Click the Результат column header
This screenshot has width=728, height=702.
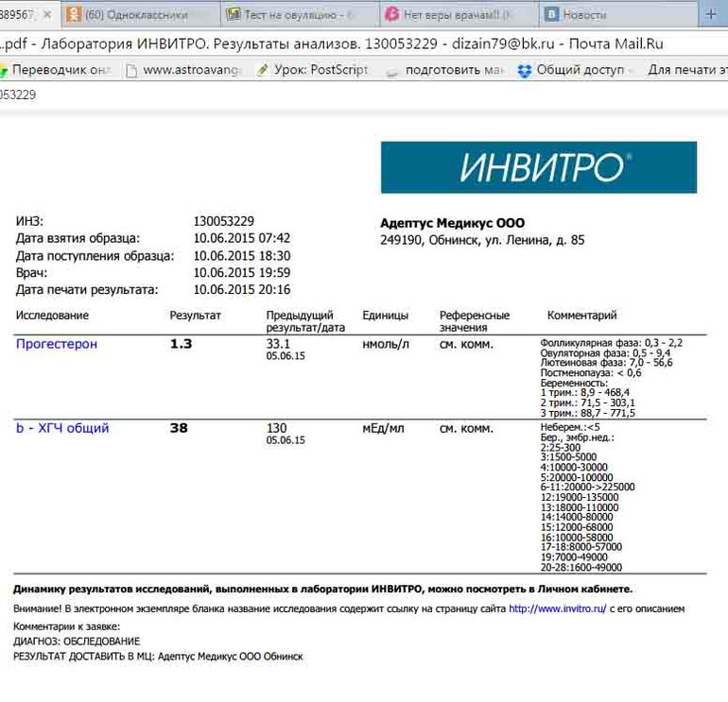click(195, 315)
